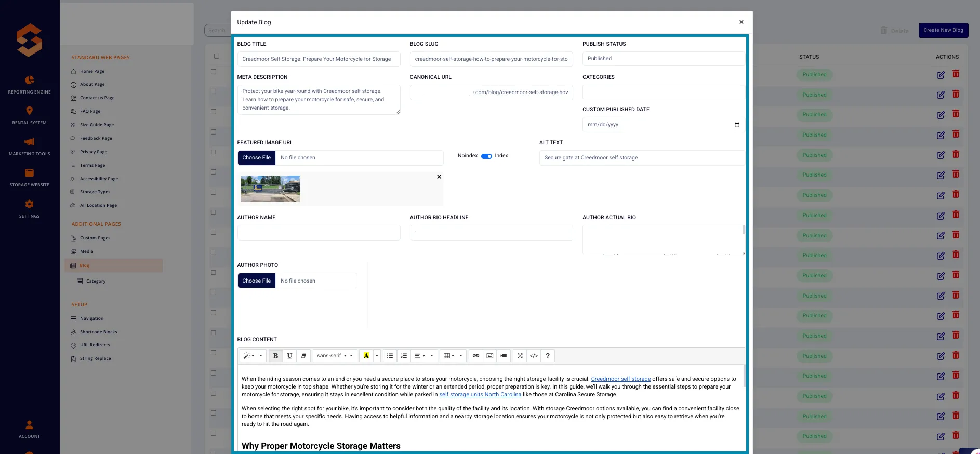
Task: Remove featured image with X icon
Action: pos(439,177)
